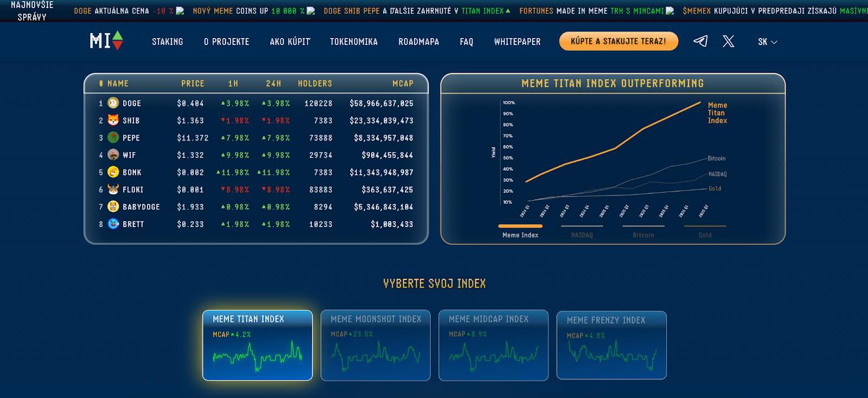Click the BONK coin icon

tap(113, 173)
